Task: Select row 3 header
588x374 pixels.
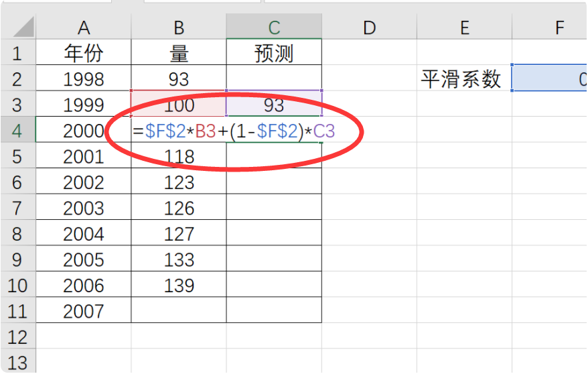Action: [x=18, y=104]
